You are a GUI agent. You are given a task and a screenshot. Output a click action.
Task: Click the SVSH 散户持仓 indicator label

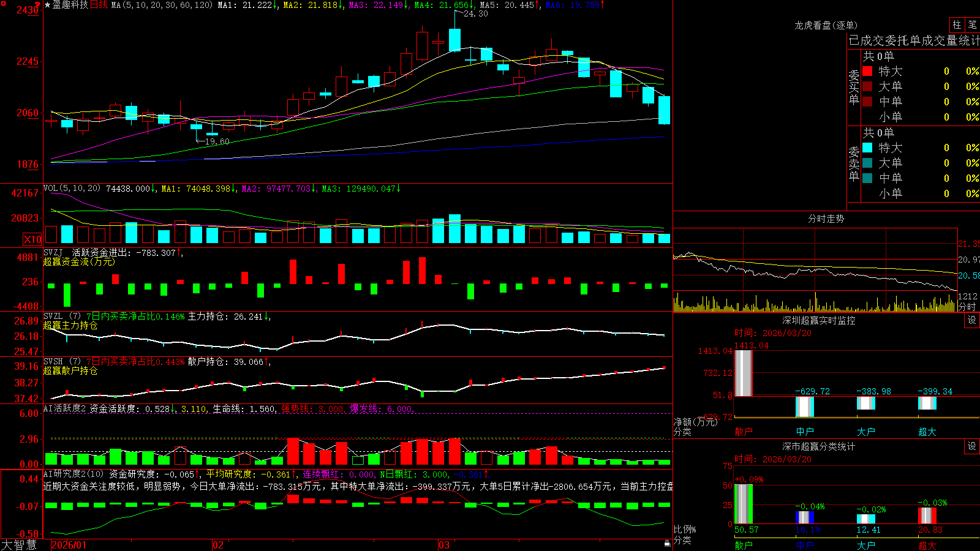[62, 361]
